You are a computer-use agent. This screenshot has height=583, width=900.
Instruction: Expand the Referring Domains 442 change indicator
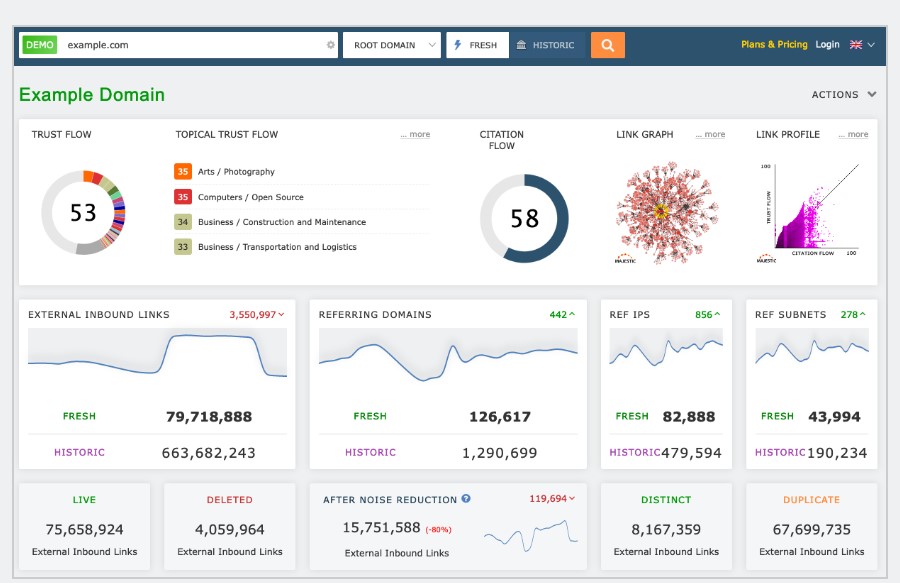coord(562,315)
